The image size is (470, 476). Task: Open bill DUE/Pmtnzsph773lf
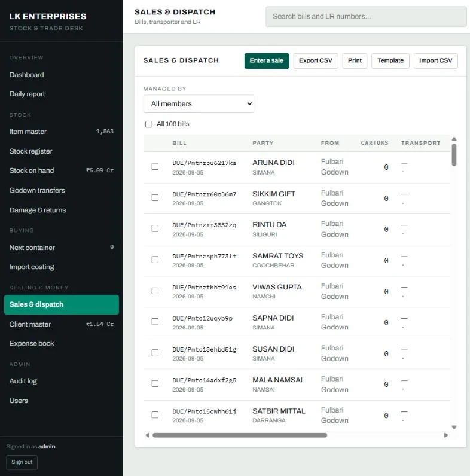tap(204, 256)
